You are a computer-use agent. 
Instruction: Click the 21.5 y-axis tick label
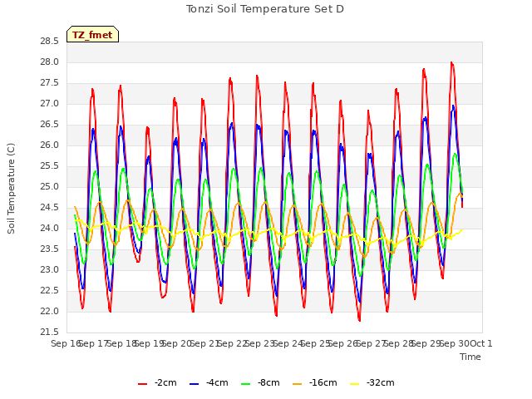[x=50, y=332]
